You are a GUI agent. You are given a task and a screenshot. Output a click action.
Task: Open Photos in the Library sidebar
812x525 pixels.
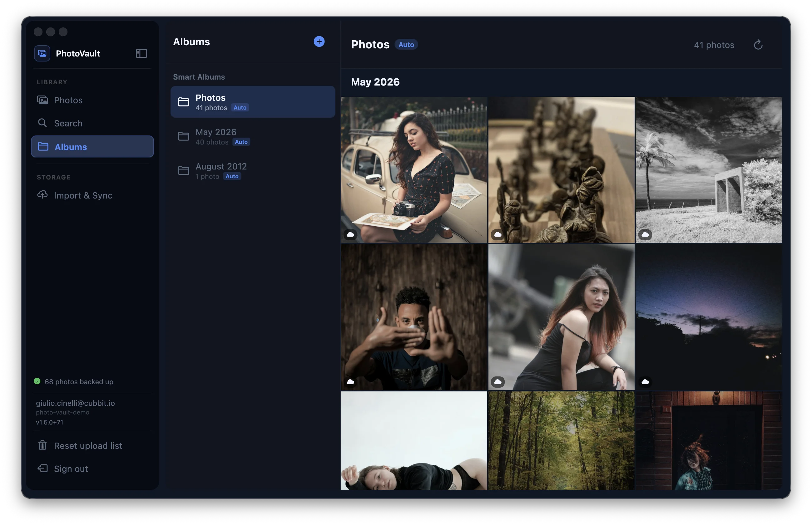[92, 100]
